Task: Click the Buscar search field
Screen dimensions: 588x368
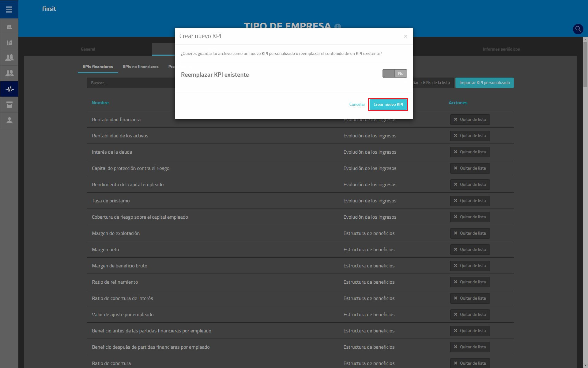Action: point(131,83)
